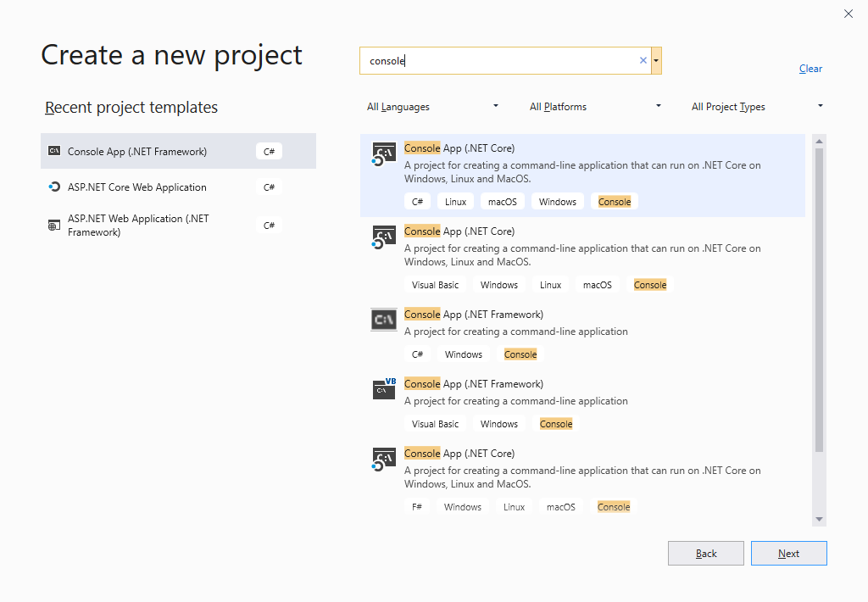Open the search history dropdown arrow
This screenshot has height=602, width=868.
tap(656, 60)
